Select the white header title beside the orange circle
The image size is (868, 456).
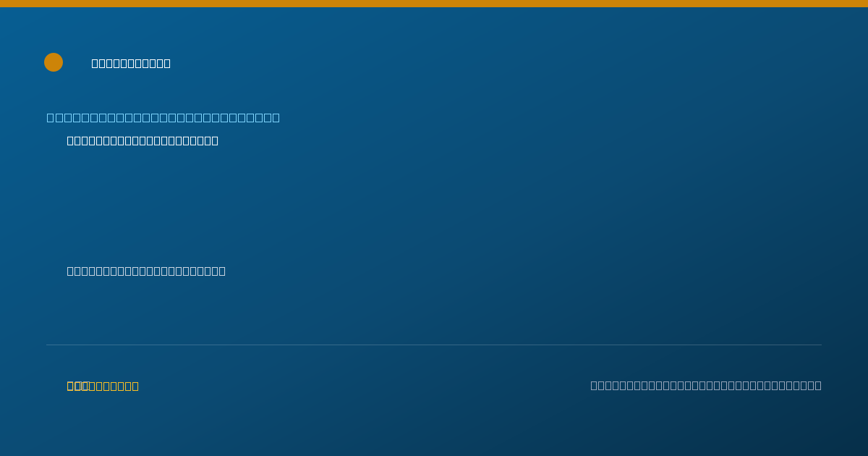131,63
